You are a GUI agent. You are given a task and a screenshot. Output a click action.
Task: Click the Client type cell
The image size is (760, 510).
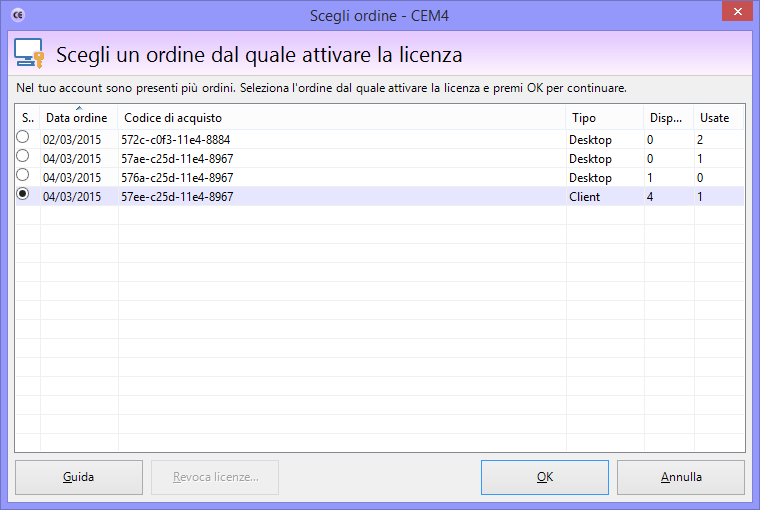click(x=585, y=197)
